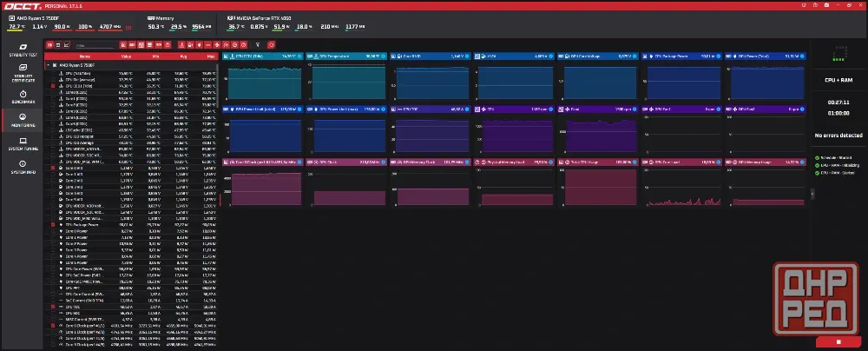Collapse the right test status panel handle
The image size is (868, 351).
click(x=812, y=194)
